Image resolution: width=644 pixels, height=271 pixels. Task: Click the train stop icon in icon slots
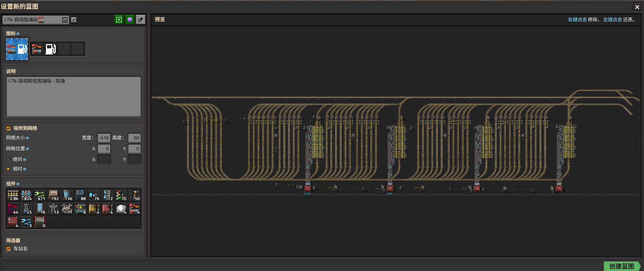click(x=37, y=49)
